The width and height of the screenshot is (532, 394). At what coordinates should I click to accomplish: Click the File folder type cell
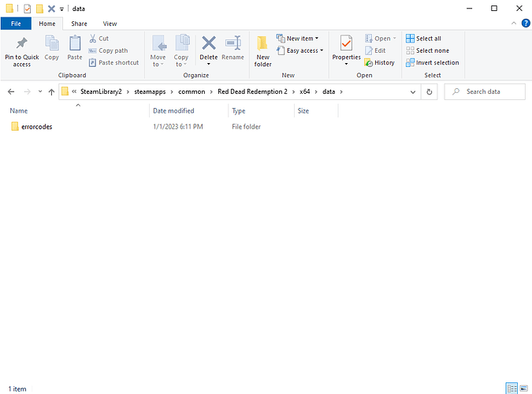coord(246,127)
